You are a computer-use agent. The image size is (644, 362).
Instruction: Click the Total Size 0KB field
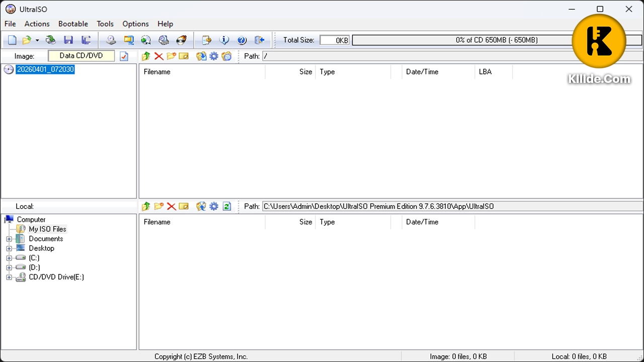pyautogui.click(x=335, y=40)
